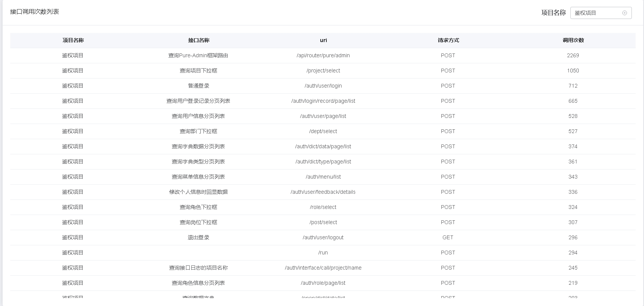Select the 查询Pure-Admin框架路由 row
This screenshot has width=644, height=306.
coord(198,55)
